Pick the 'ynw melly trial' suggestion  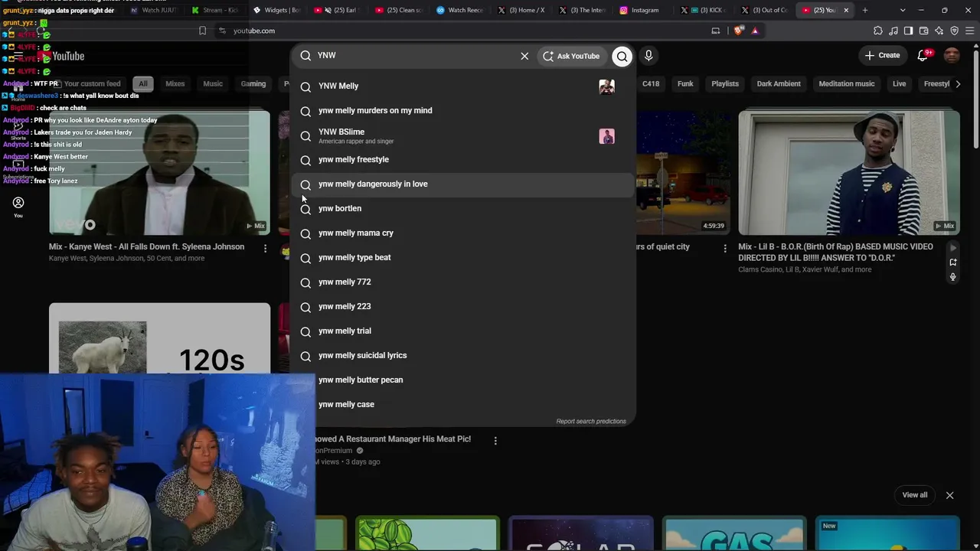pos(463,331)
